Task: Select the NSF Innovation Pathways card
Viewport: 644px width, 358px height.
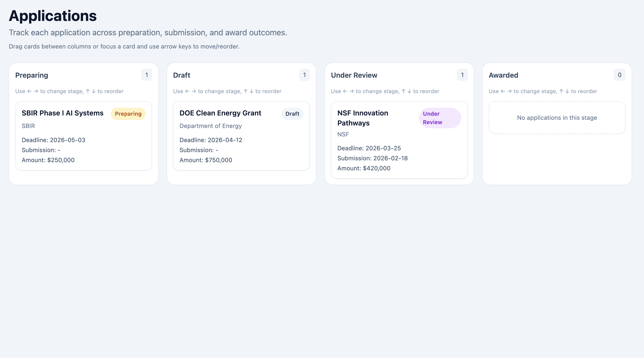Action: [399, 140]
